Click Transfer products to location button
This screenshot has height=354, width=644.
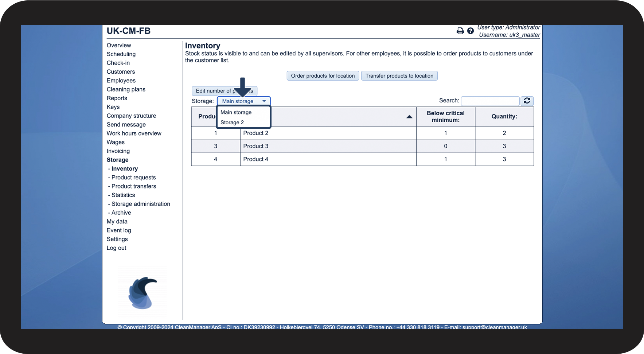pyautogui.click(x=399, y=76)
